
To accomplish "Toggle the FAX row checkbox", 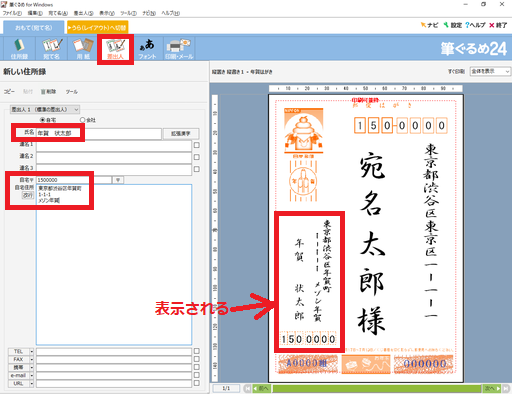I will pyautogui.click(x=197, y=359).
